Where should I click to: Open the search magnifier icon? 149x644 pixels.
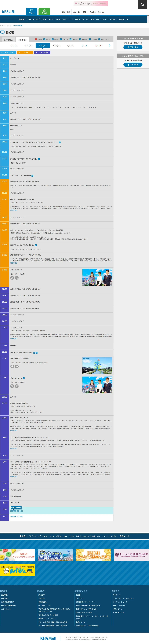[142, 4]
